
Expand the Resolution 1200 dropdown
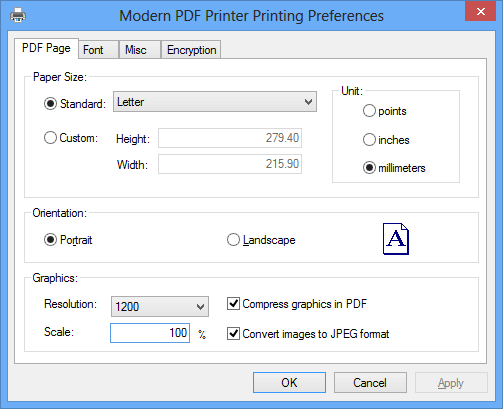(x=160, y=306)
